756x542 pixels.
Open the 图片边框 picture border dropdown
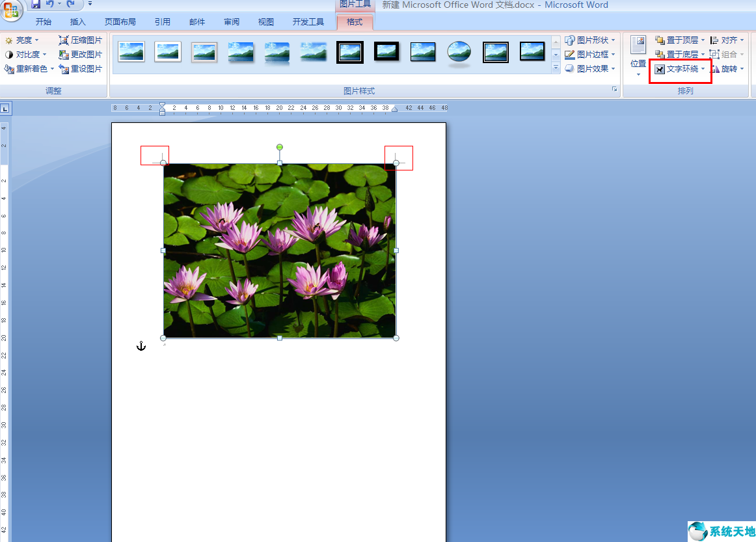(x=590, y=55)
